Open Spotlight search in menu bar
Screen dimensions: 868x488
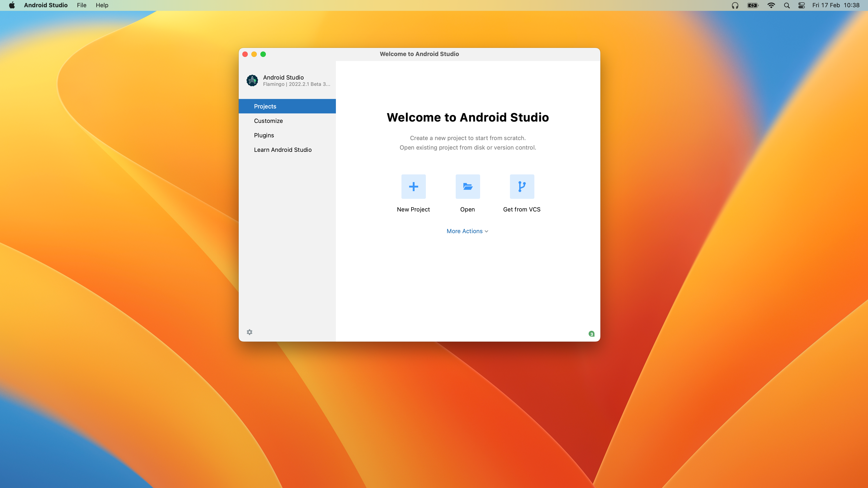coord(787,5)
